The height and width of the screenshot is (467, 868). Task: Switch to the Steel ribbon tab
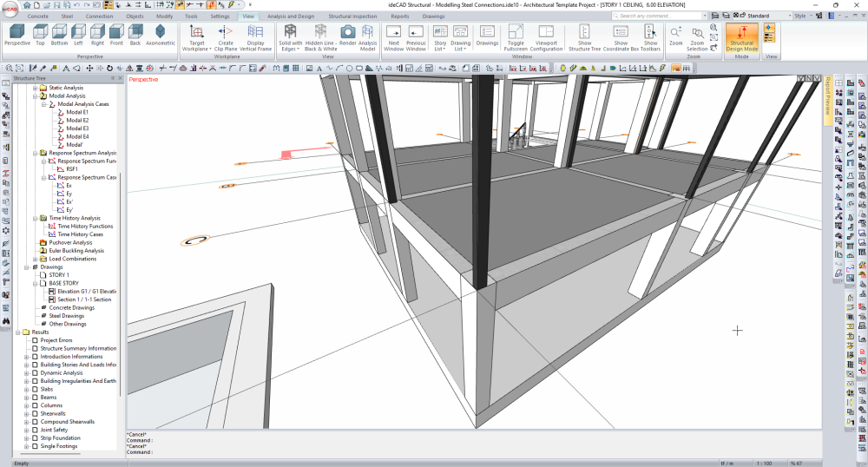point(67,16)
